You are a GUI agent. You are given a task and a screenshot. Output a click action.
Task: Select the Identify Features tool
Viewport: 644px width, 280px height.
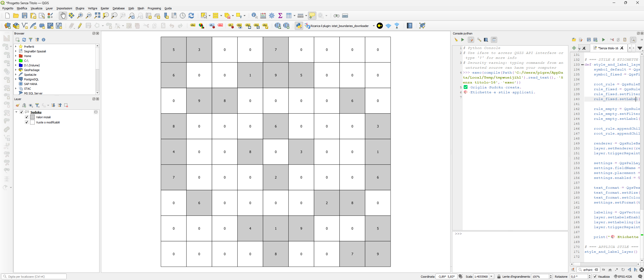point(255,16)
